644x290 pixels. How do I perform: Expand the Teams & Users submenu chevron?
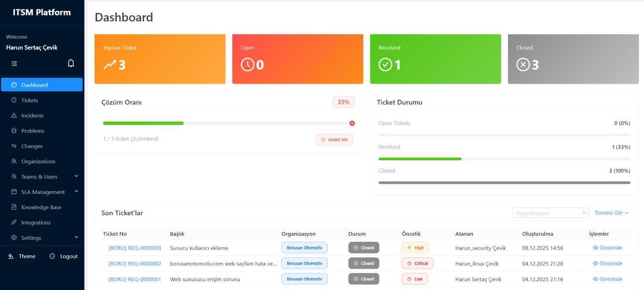76,176
